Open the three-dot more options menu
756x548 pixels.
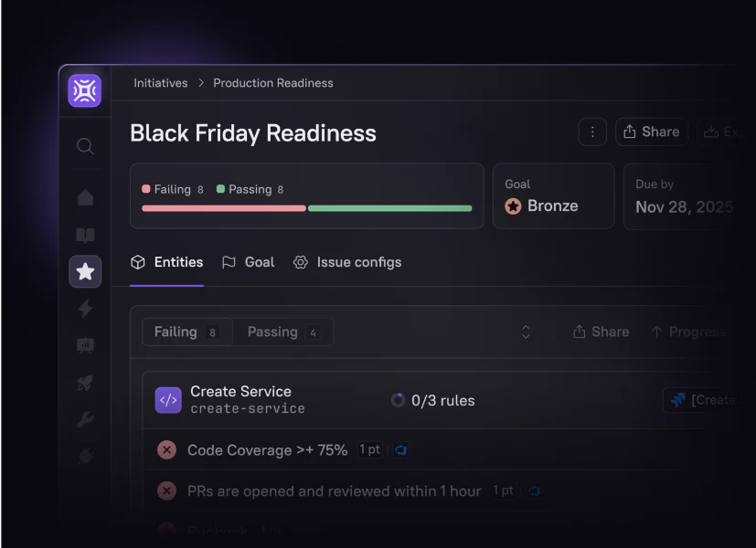click(592, 132)
